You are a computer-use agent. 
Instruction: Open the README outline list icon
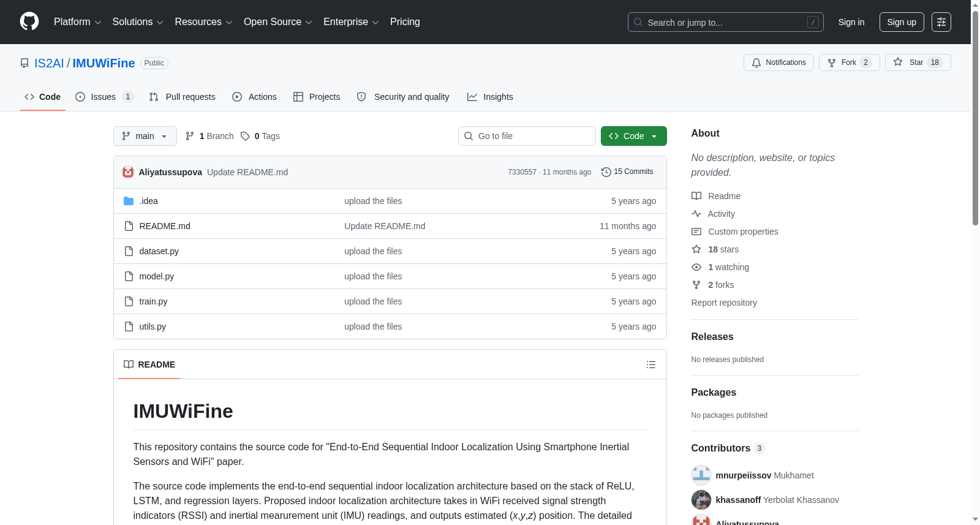click(x=650, y=364)
